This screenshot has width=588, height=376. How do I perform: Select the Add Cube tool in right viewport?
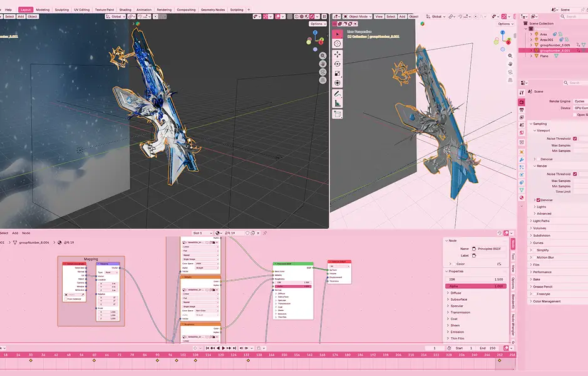tap(338, 114)
